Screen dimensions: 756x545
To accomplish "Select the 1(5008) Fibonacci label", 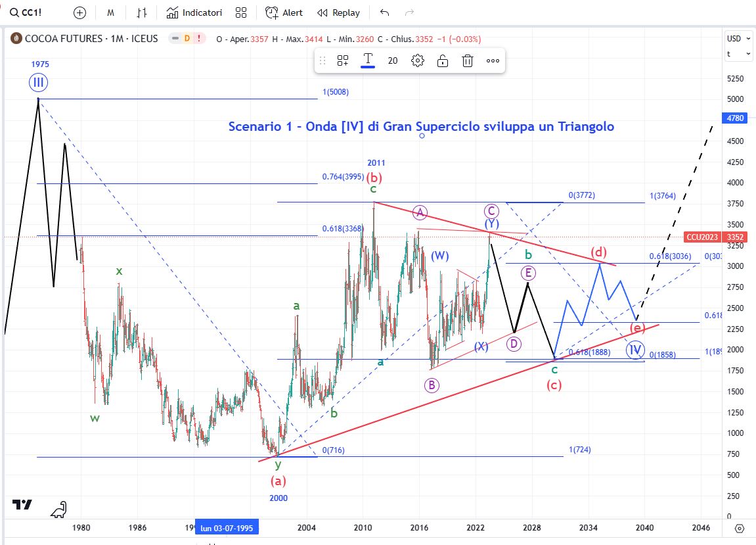I will point(336,92).
